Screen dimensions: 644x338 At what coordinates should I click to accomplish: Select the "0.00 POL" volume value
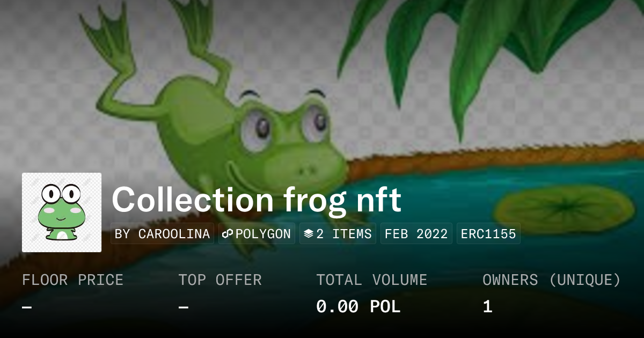(358, 307)
